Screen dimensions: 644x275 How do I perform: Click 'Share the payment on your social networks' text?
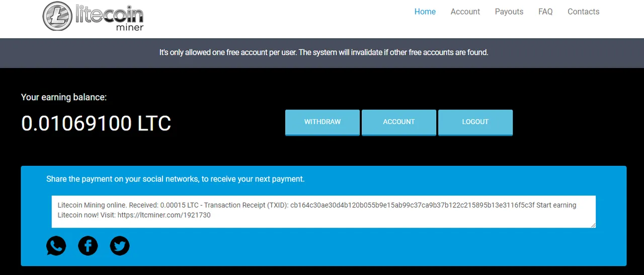tap(176, 179)
